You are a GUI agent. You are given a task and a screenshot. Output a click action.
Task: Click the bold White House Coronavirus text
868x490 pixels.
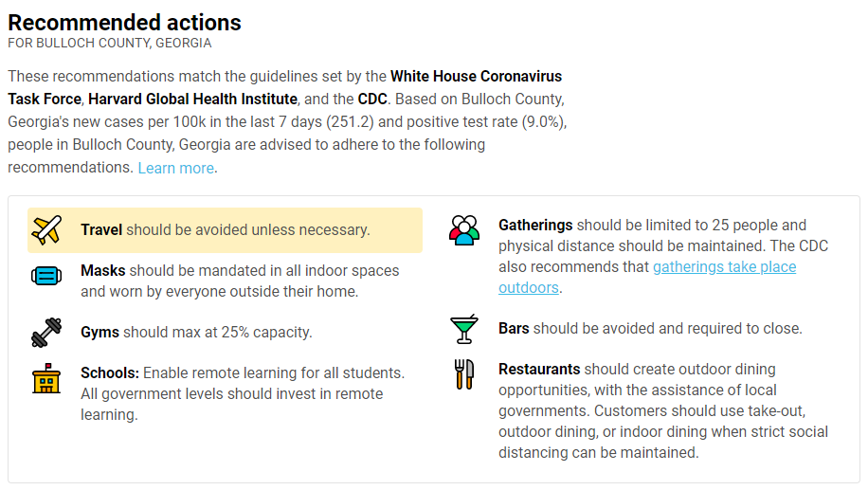[476, 77]
